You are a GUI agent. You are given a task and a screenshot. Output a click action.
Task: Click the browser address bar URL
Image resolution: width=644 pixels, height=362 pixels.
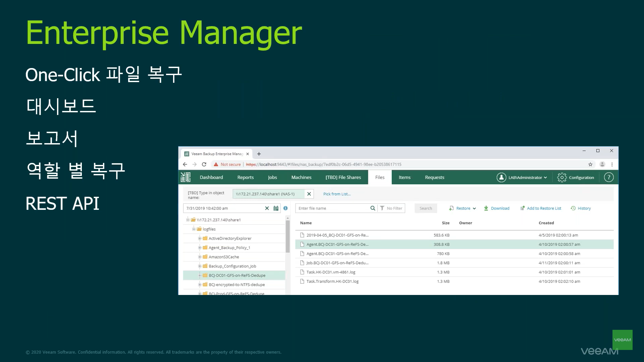pos(324,164)
